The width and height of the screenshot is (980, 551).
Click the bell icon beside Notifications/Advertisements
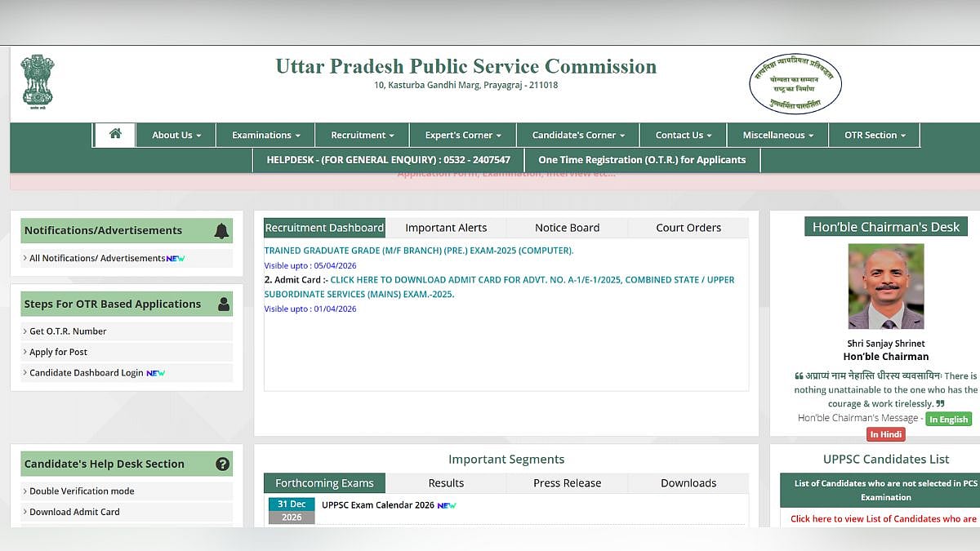221,231
